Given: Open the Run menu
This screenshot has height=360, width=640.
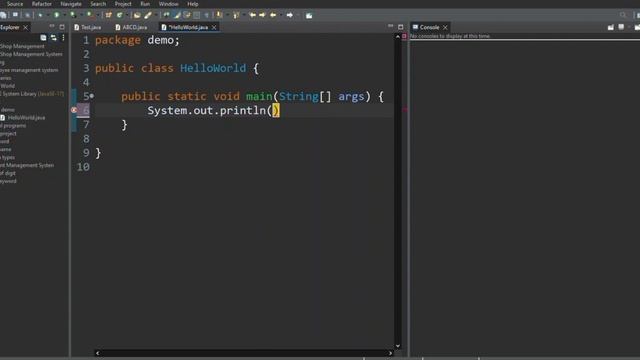Looking at the screenshot, I should click(x=145, y=4).
